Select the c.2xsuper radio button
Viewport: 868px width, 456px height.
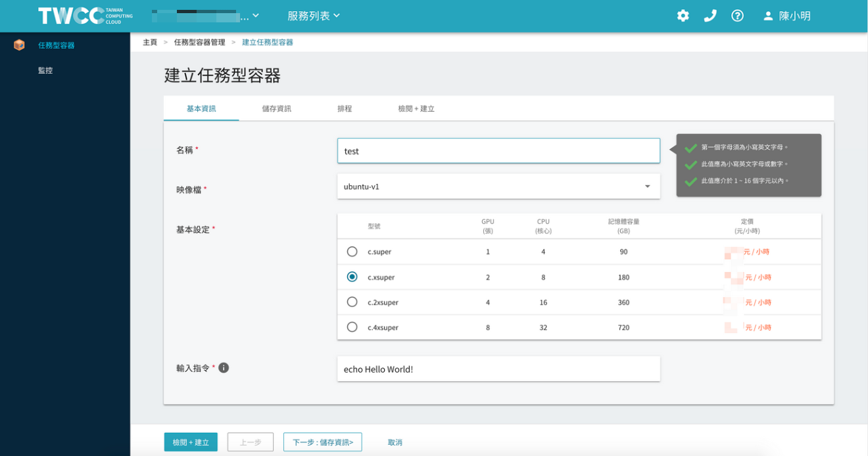click(352, 302)
